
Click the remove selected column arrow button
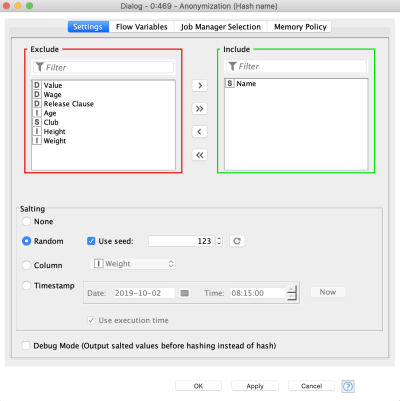coord(200,132)
